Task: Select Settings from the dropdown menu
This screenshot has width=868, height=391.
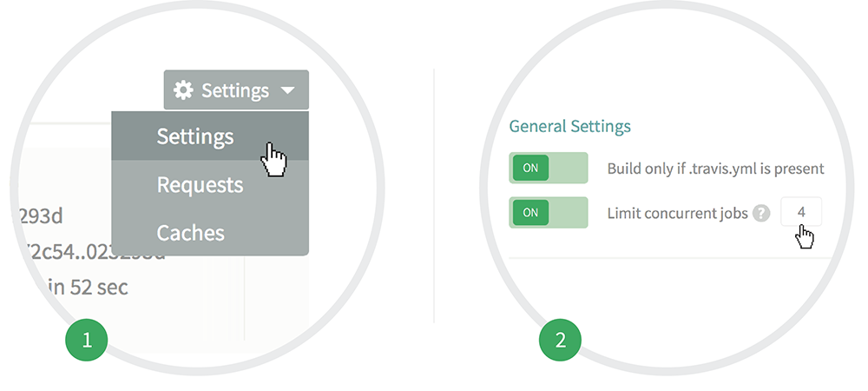Action: (x=195, y=136)
